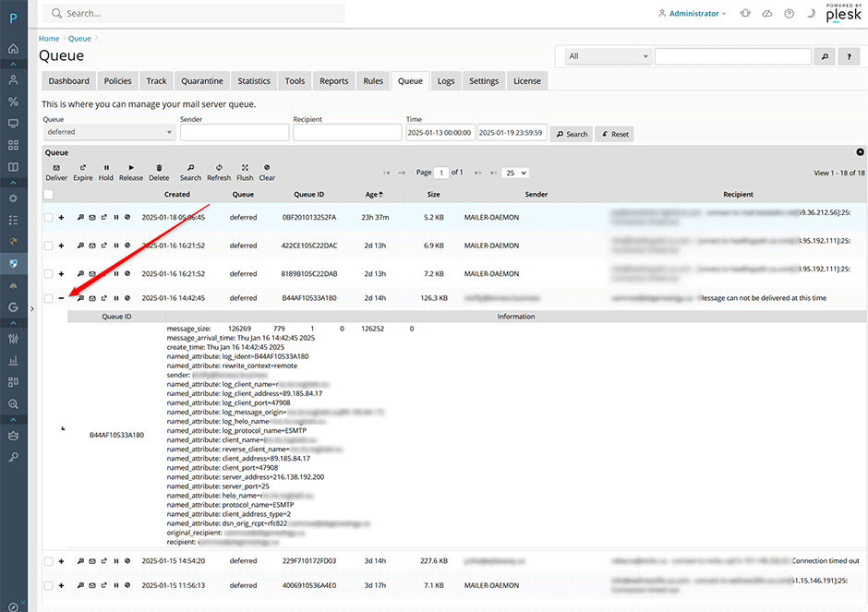Expand details for message 422CE105C22DAC

point(62,246)
